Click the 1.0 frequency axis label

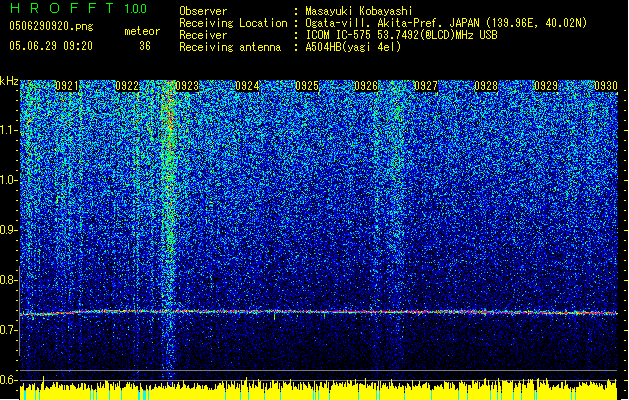(9, 180)
